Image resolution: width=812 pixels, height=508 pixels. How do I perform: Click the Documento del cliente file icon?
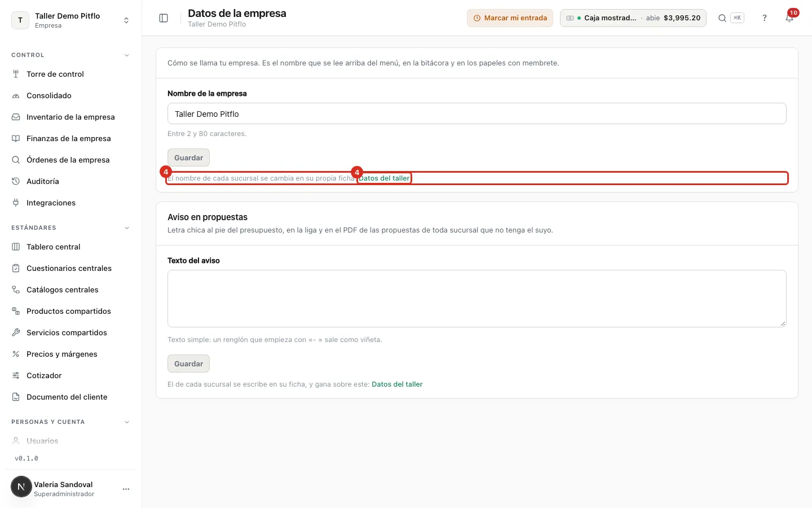[16, 397]
